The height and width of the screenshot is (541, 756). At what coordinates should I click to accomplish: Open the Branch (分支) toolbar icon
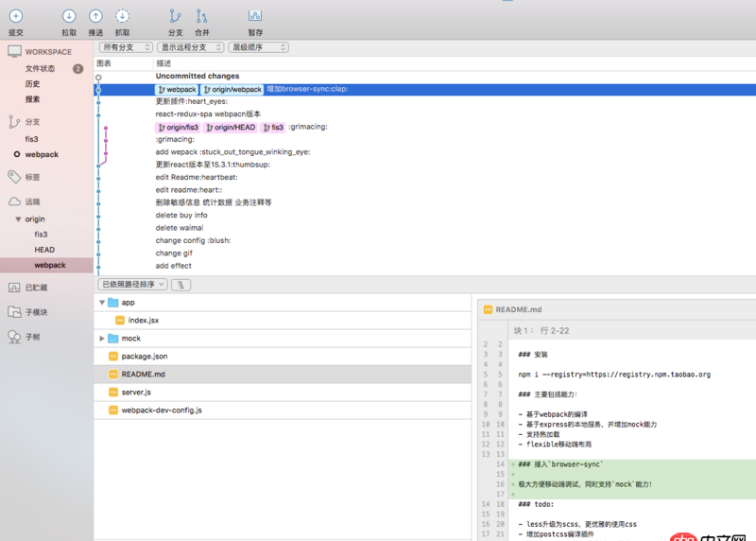tap(175, 16)
